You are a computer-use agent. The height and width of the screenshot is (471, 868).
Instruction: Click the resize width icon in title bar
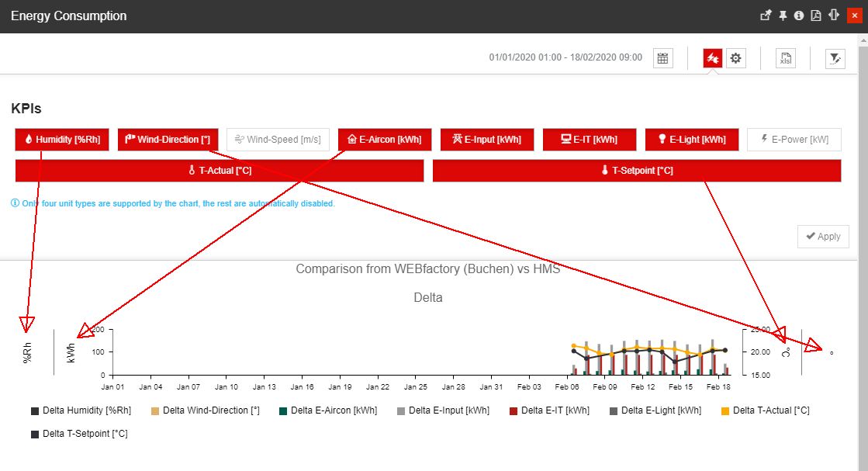point(834,16)
